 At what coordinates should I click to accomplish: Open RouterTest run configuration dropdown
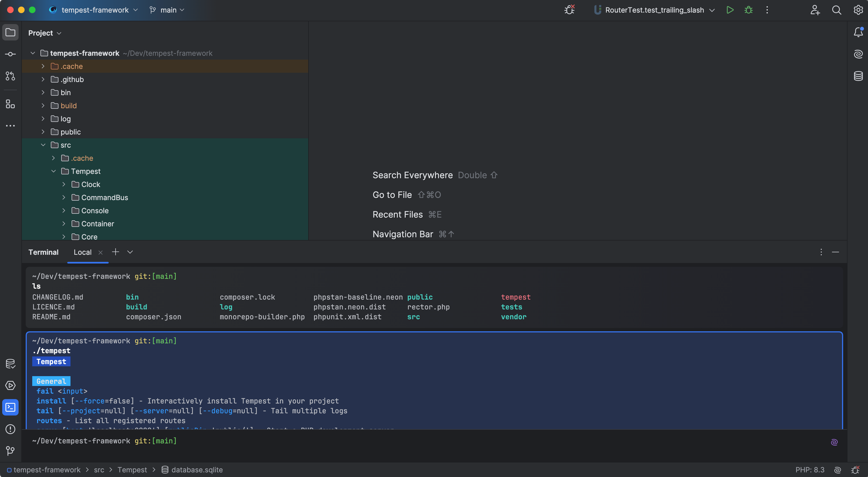[x=654, y=10]
